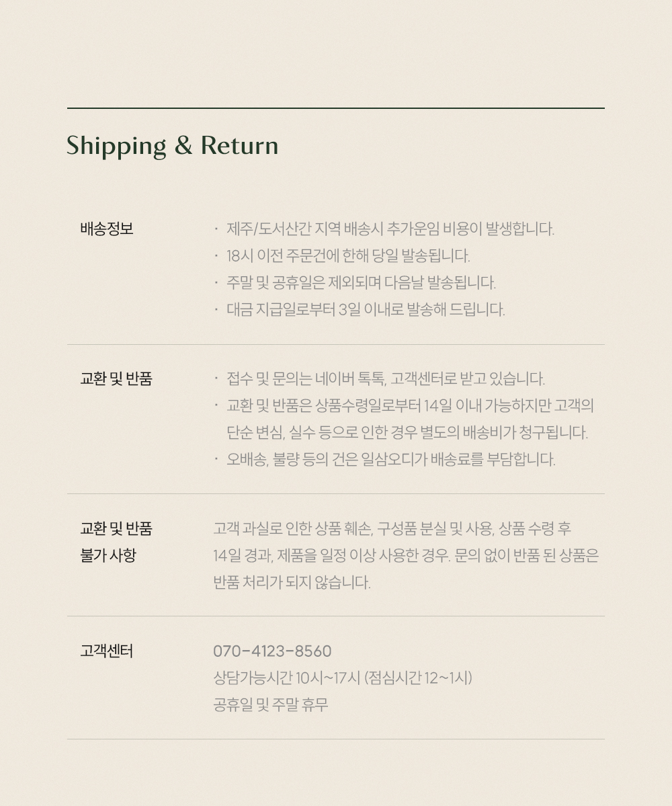Select the 고객 과실로 인한 상품 훼손 line

pyautogui.click(x=392, y=528)
